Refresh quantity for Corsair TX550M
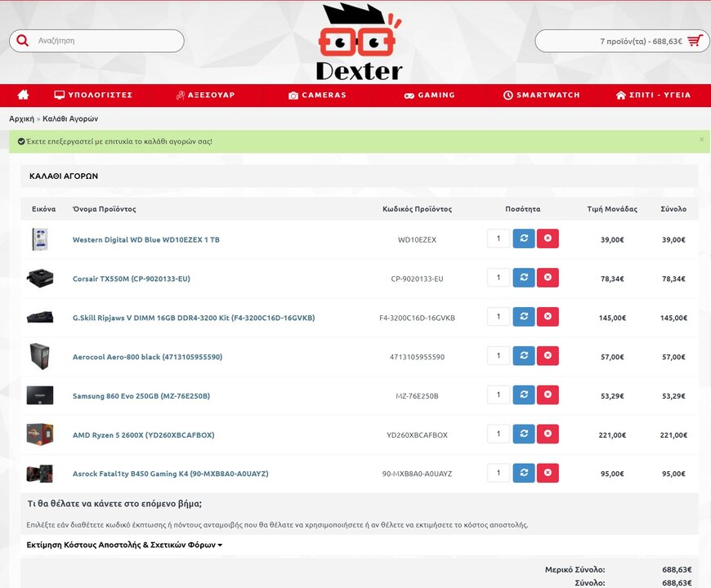This screenshot has height=588, width=711. click(524, 277)
